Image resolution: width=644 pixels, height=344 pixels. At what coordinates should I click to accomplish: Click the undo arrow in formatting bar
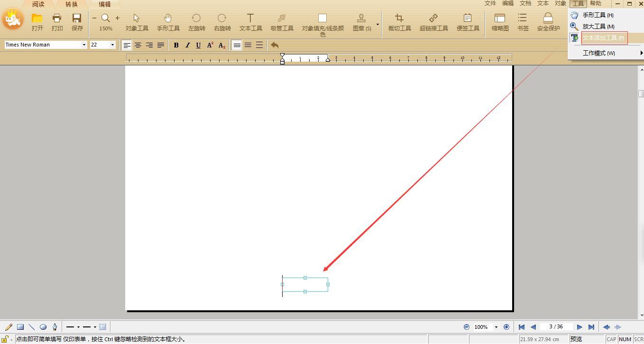coord(275,45)
